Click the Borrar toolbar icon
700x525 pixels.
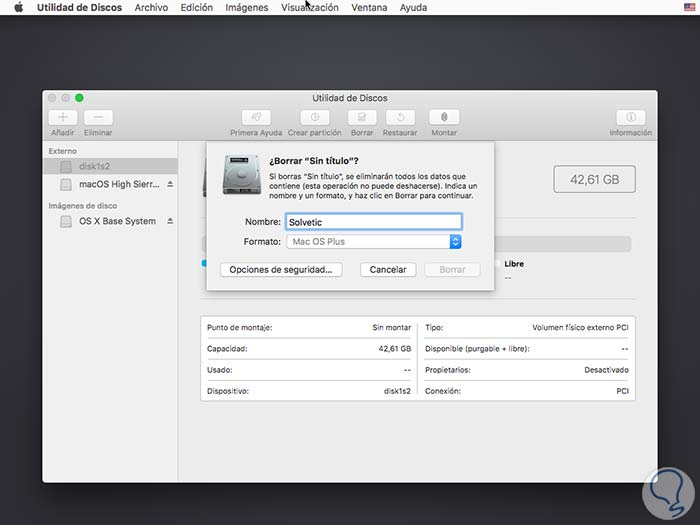tap(362, 117)
